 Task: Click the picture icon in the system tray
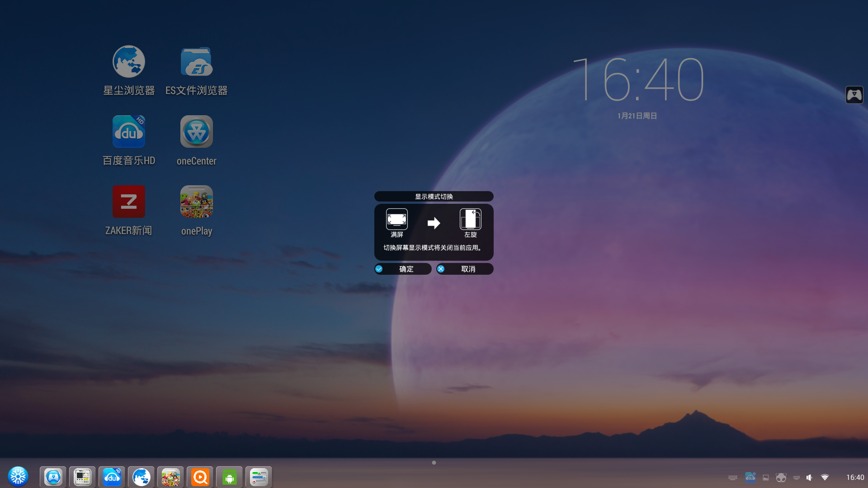pyautogui.click(x=766, y=478)
